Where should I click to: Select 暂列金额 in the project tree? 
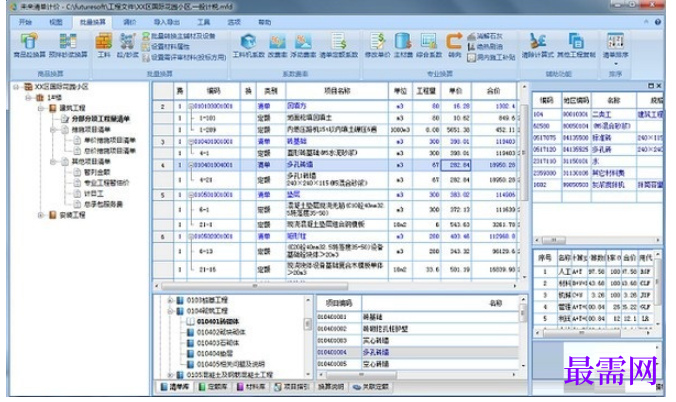pos(97,172)
